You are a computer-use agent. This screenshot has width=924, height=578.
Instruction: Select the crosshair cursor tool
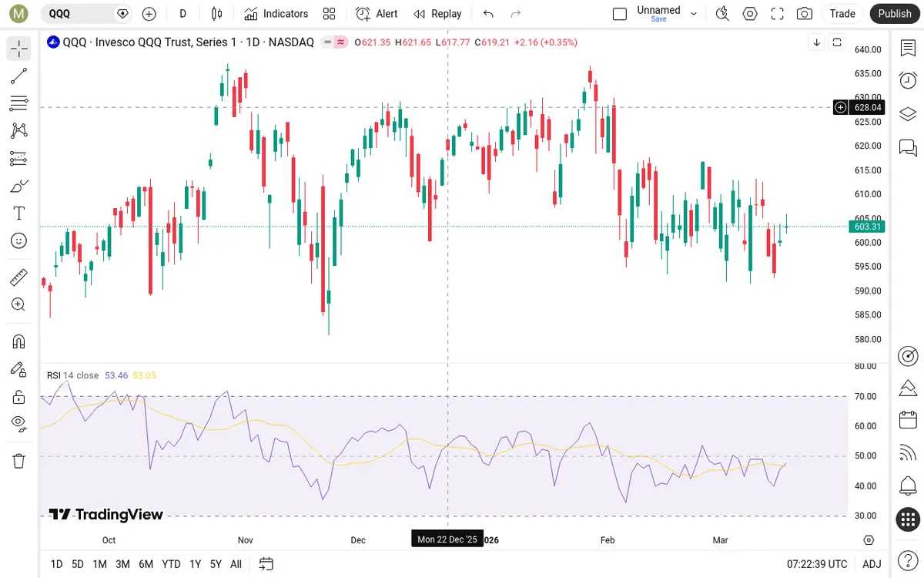point(19,49)
